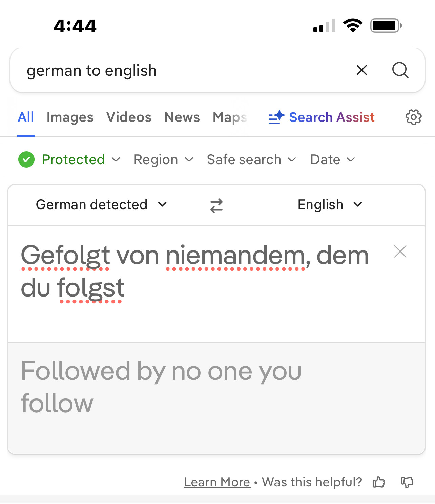Follow the Learn More link
The width and height of the screenshot is (435, 504).
click(217, 482)
